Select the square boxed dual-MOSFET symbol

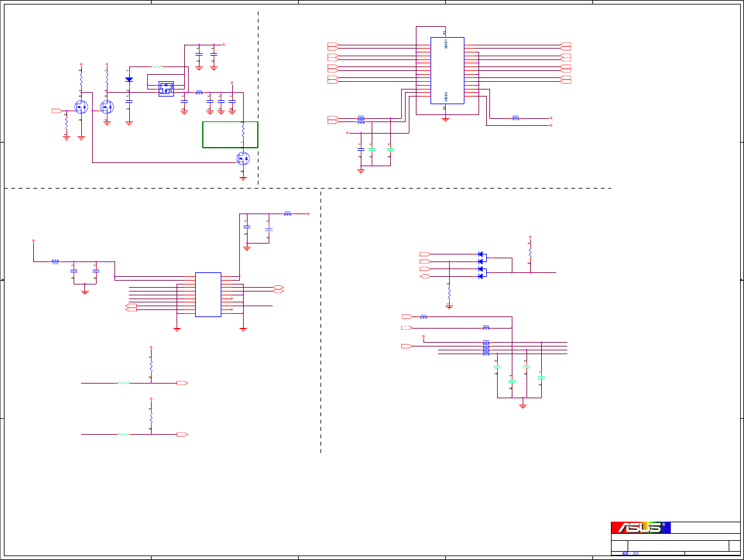pos(166,89)
